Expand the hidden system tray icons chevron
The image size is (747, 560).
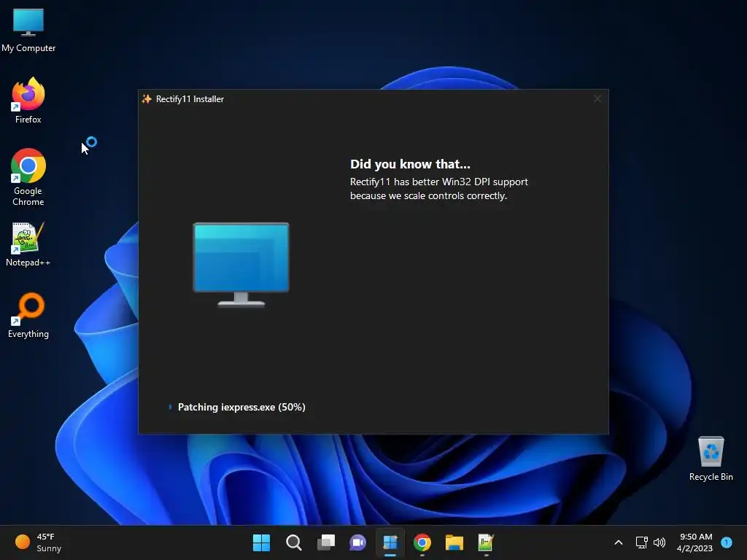click(619, 542)
